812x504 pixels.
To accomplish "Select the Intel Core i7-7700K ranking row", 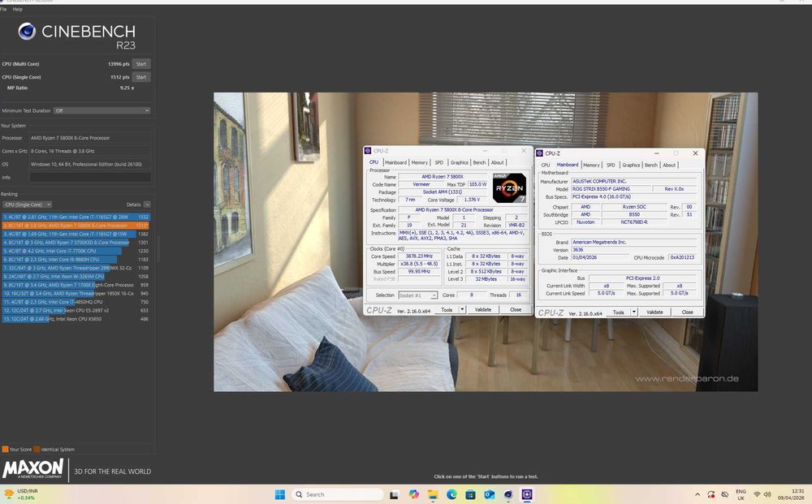I will (x=76, y=251).
